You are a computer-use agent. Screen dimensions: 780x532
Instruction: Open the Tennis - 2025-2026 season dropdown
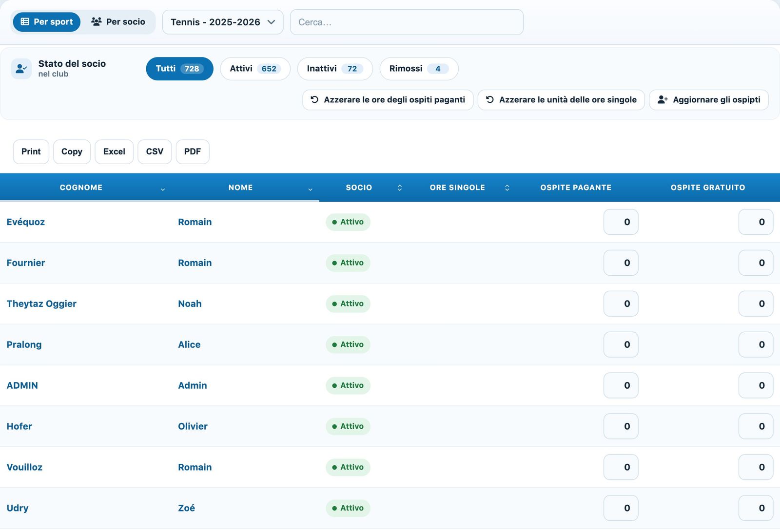[x=223, y=22]
